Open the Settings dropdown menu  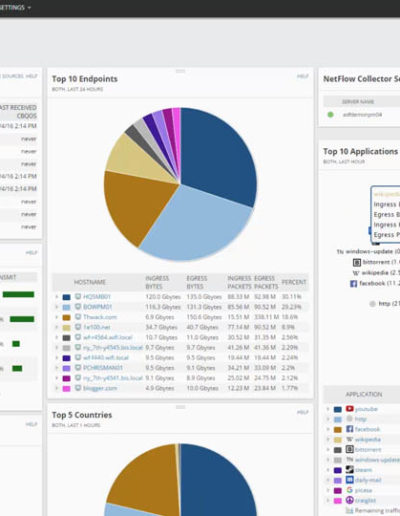click(x=15, y=7)
